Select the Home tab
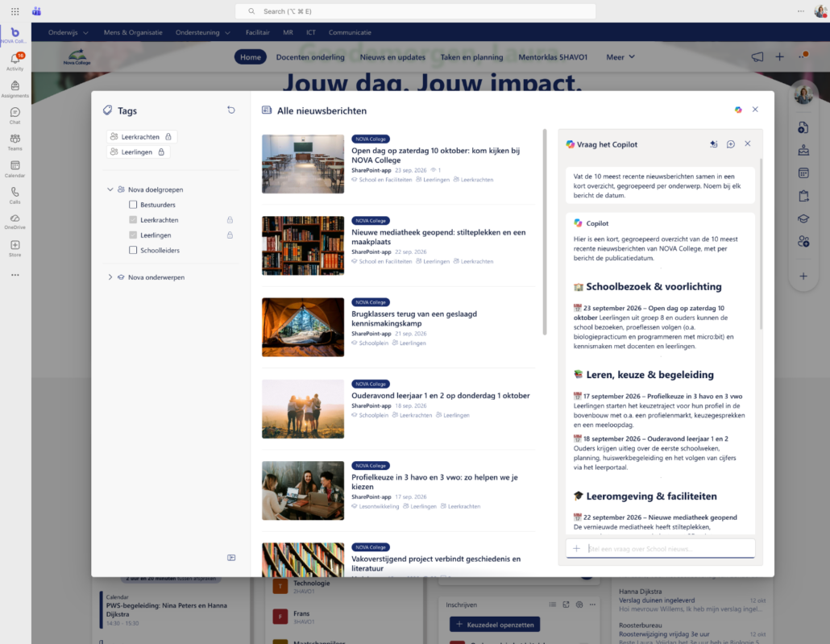Image resolution: width=830 pixels, height=644 pixels. point(251,57)
